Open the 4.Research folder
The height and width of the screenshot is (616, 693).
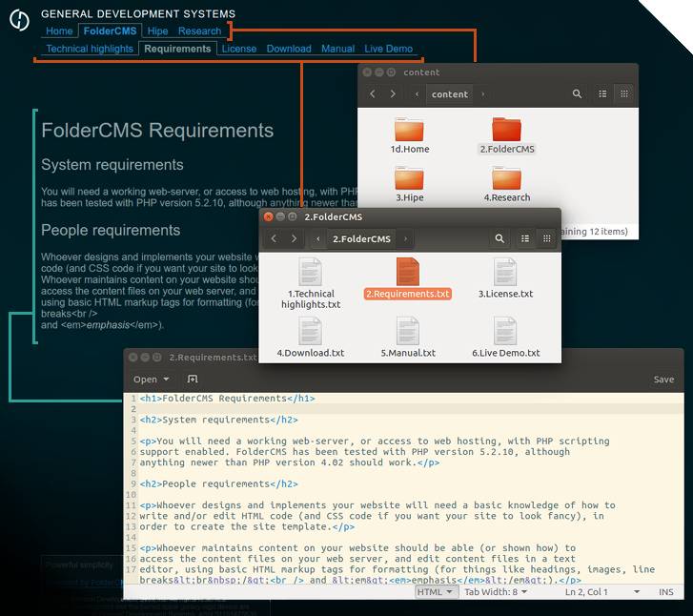click(506, 184)
